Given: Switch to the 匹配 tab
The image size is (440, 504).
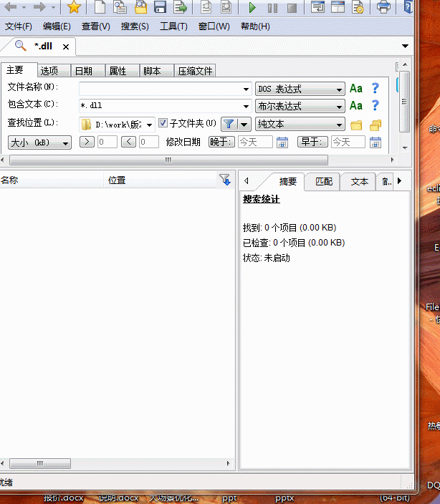Looking at the screenshot, I should point(324,182).
